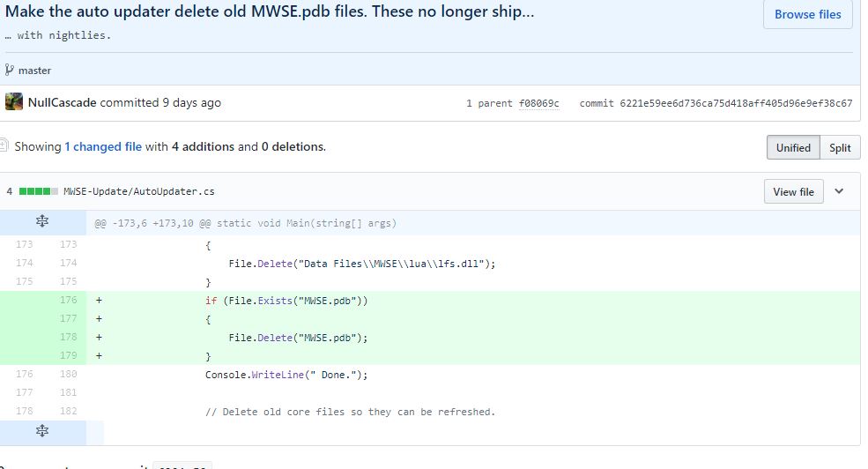
Task: Expand diff context above line 173
Action: click(42, 222)
